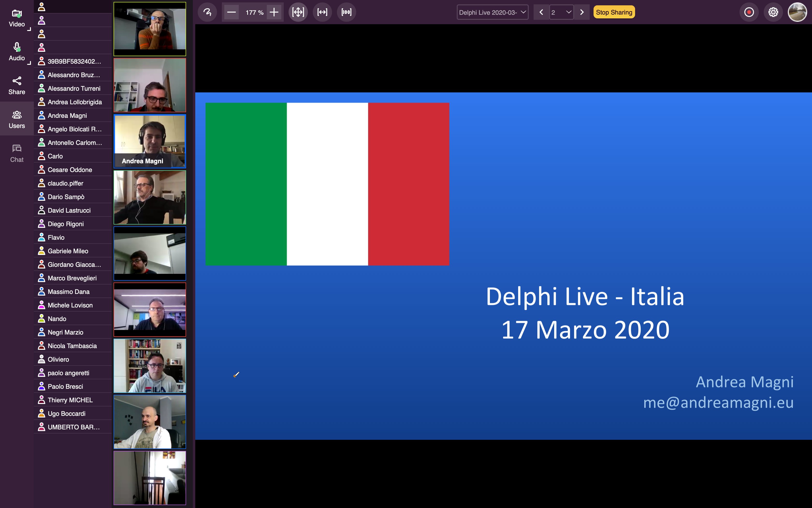Click Andrea Lollobrigida's user avatar icon
Viewport: 812px width, 508px height.
tap(42, 101)
